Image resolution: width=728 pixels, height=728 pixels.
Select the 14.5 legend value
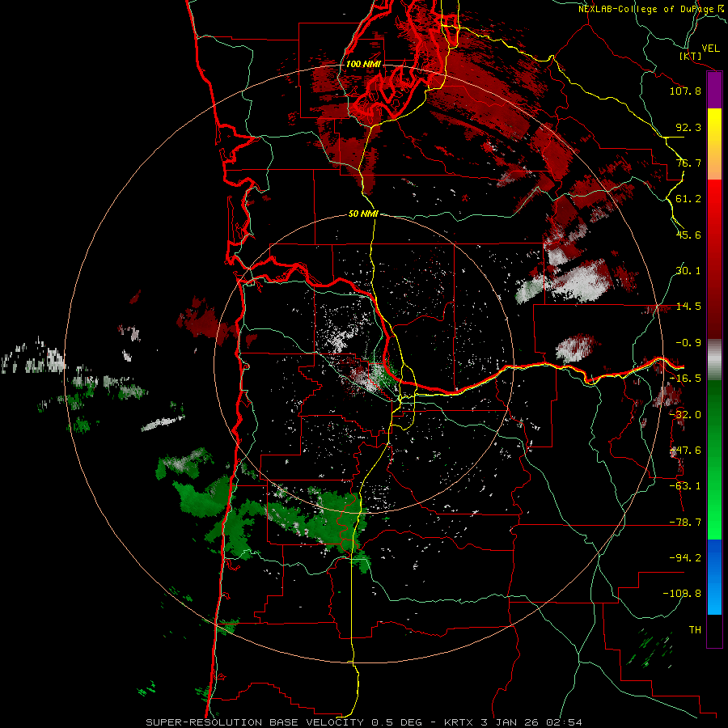click(x=688, y=307)
